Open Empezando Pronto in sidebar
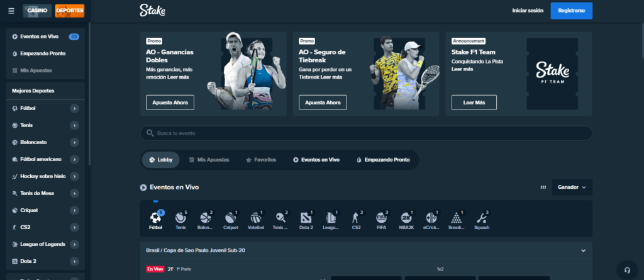This screenshot has width=644, height=280. [43, 53]
